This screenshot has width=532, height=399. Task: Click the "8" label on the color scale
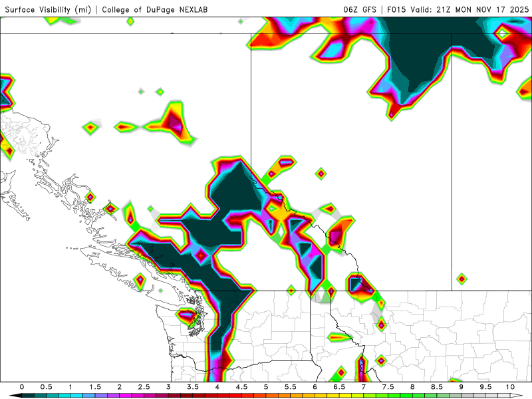click(412, 387)
